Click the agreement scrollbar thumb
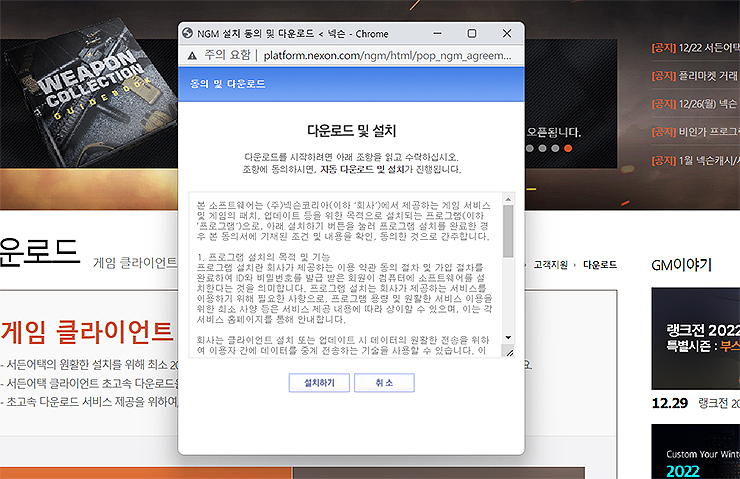 tap(508, 231)
